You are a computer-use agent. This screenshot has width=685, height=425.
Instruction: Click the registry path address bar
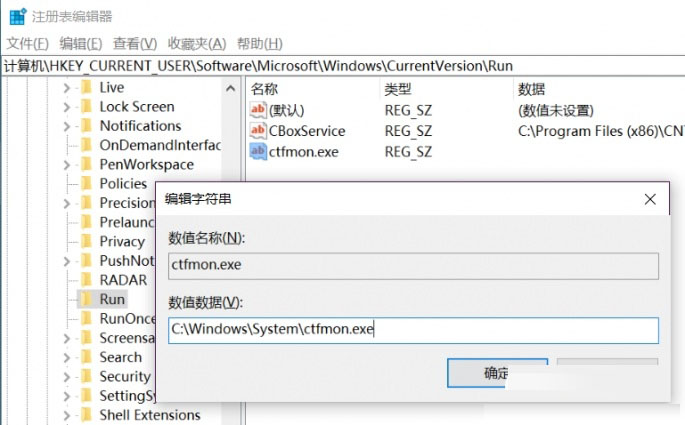tap(342, 65)
